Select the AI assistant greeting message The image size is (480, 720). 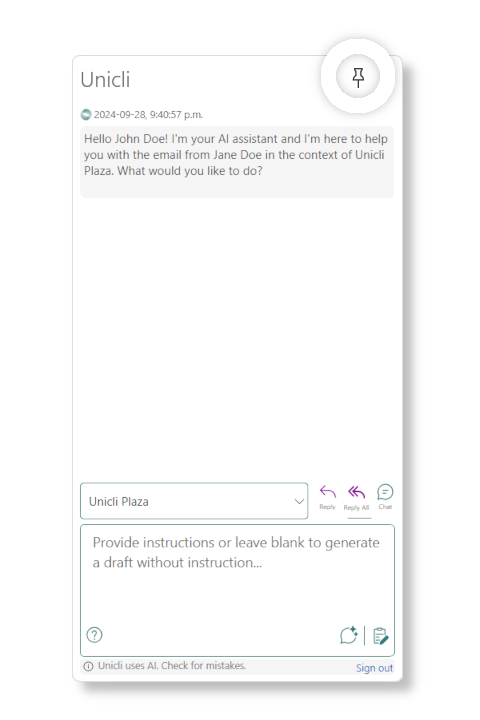[x=237, y=162]
